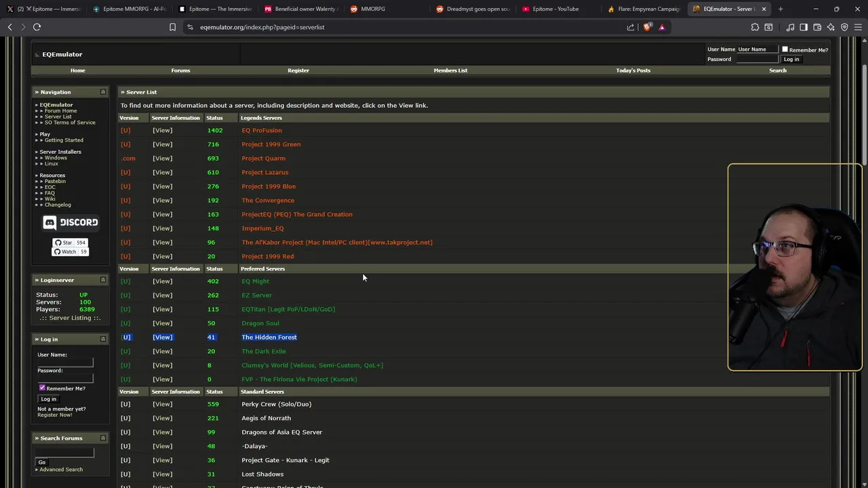Click into the top Password field
The height and width of the screenshot is (488, 868).
[757, 59]
